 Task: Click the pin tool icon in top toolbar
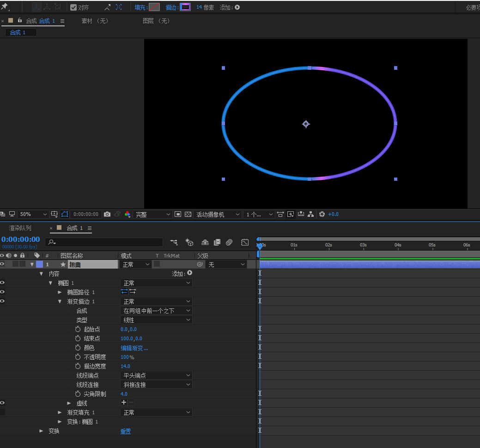point(5,6)
